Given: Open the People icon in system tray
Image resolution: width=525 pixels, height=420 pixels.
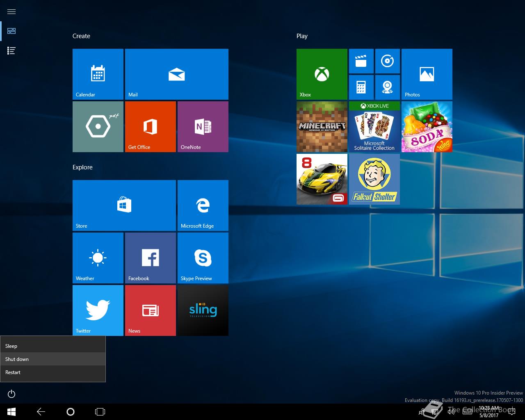Looking at the screenshot, I should 421,412.
